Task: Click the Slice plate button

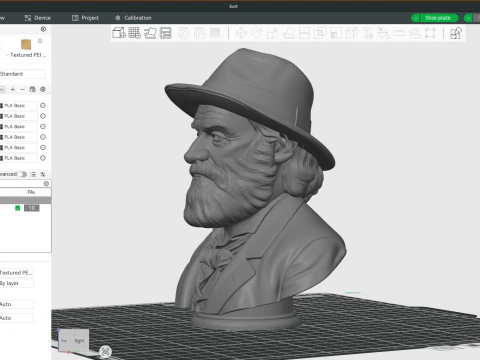Action: [x=438, y=18]
